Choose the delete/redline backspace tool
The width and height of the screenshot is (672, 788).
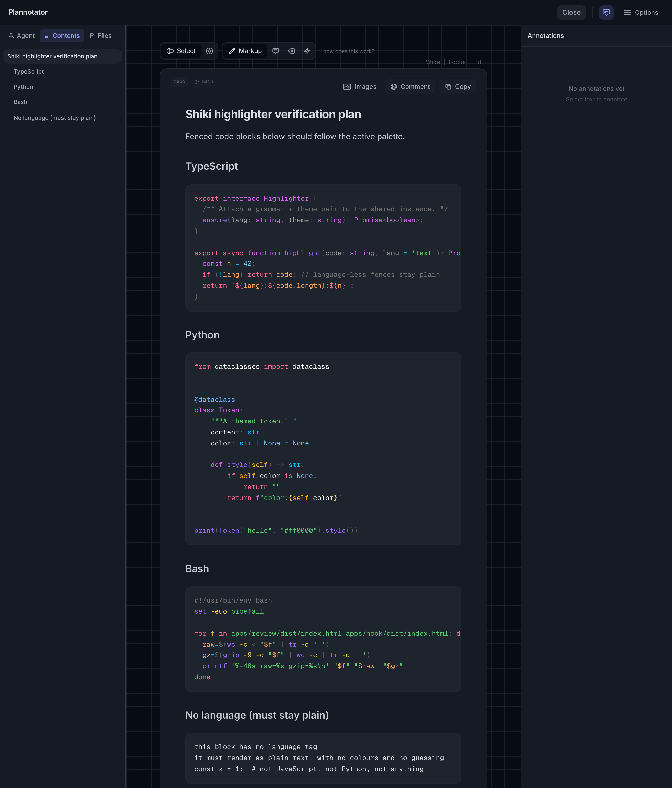[x=292, y=51]
